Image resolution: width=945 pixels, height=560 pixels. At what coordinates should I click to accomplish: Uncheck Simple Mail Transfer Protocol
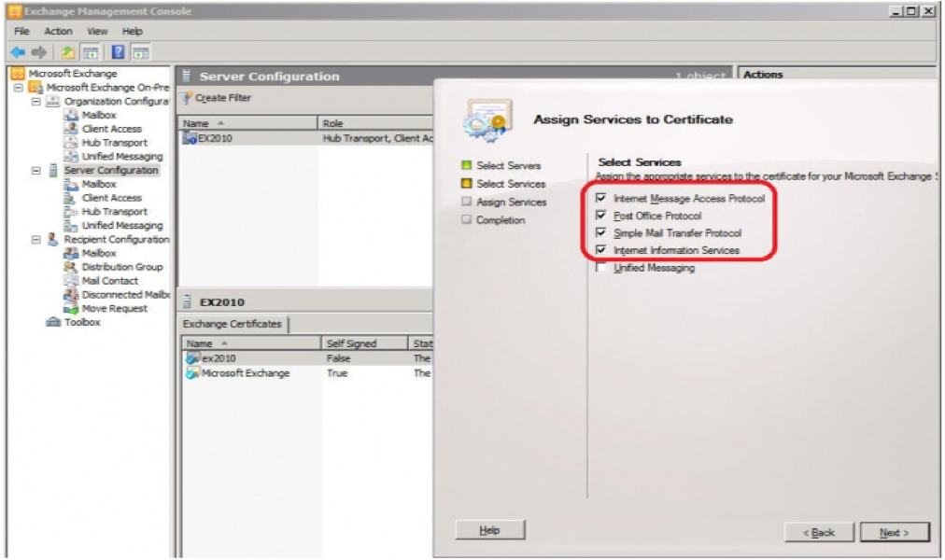pos(600,232)
